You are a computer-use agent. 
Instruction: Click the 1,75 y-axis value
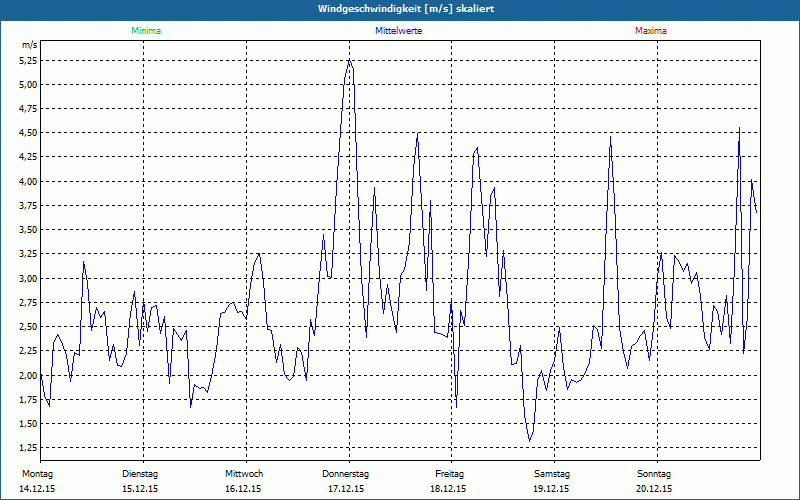click(x=29, y=399)
